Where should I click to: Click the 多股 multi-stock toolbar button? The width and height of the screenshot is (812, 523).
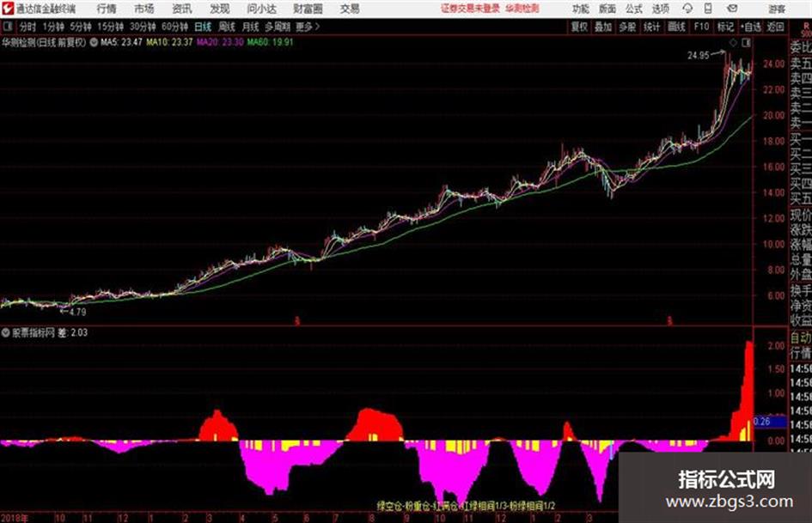[627, 27]
